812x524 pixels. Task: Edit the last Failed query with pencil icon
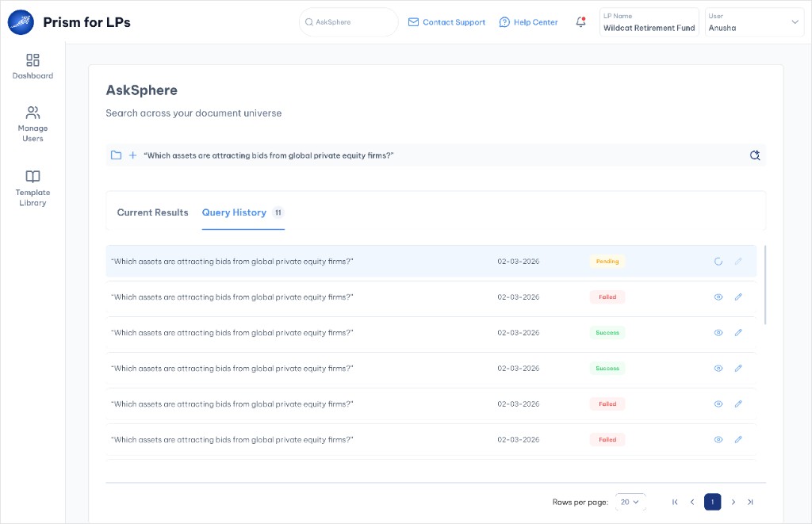tap(738, 440)
